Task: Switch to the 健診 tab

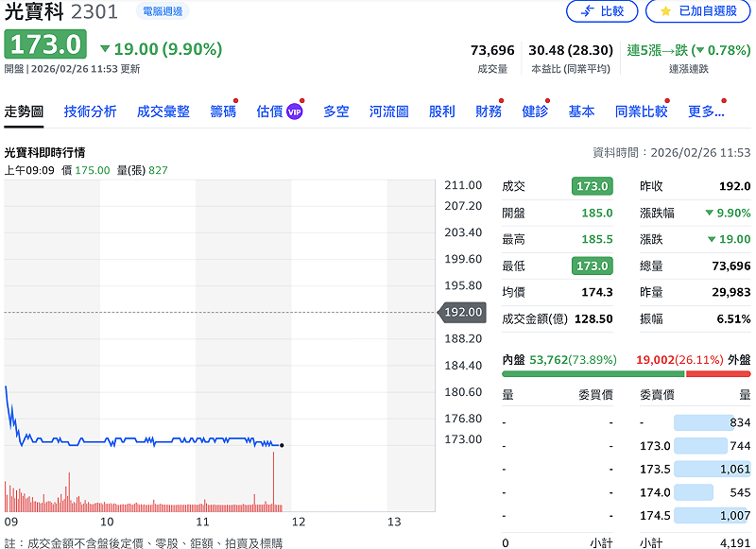Action: 535,112
